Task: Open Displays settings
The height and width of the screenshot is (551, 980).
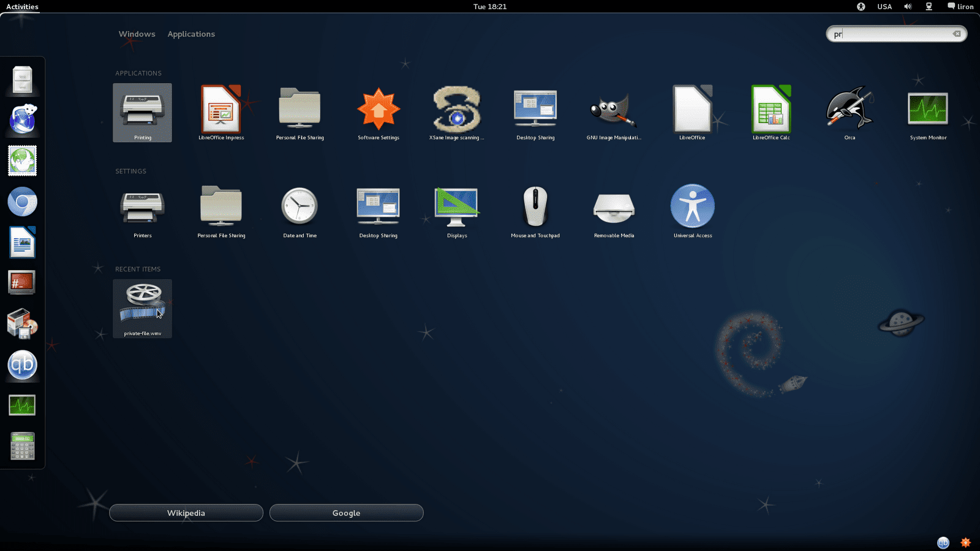Action: pyautogui.click(x=457, y=211)
